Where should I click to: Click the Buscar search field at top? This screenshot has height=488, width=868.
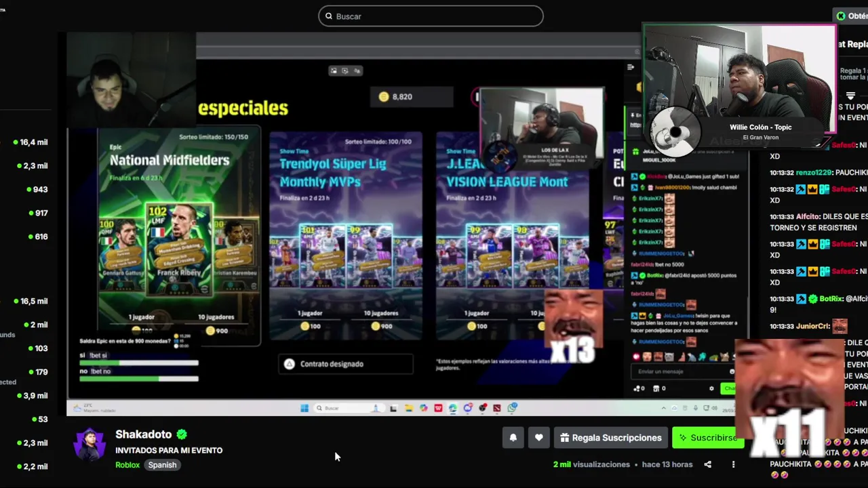pos(431,16)
